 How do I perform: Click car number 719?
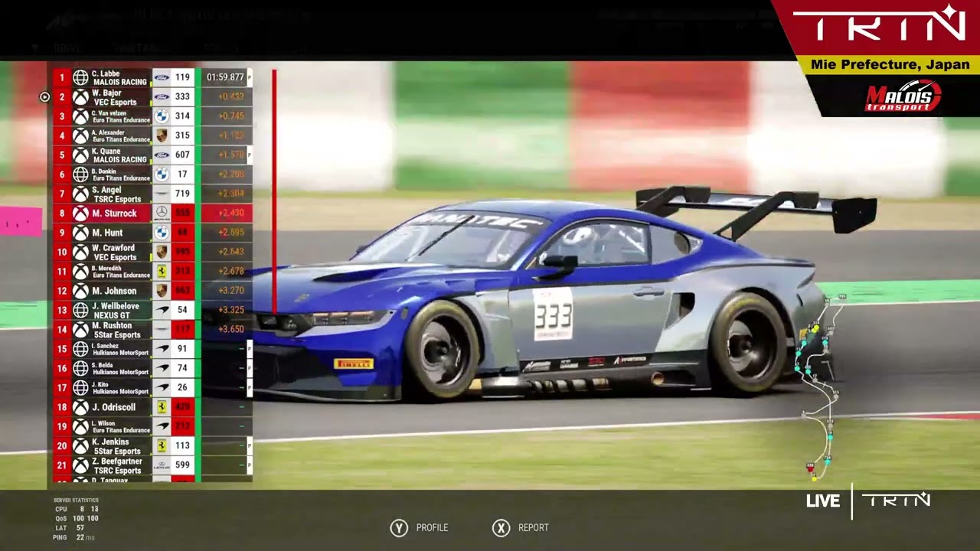point(182,194)
